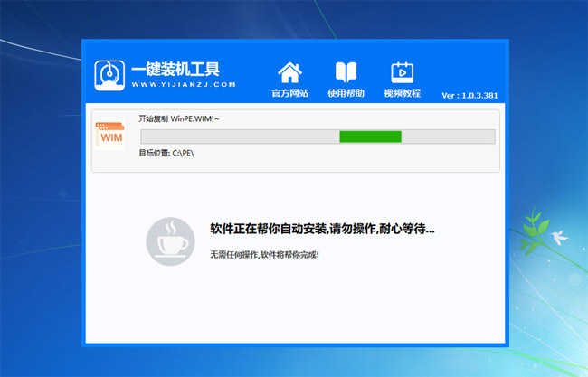The width and height of the screenshot is (588, 377).
Task: Open the book icon for usage help
Action: click(x=346, y=71)
